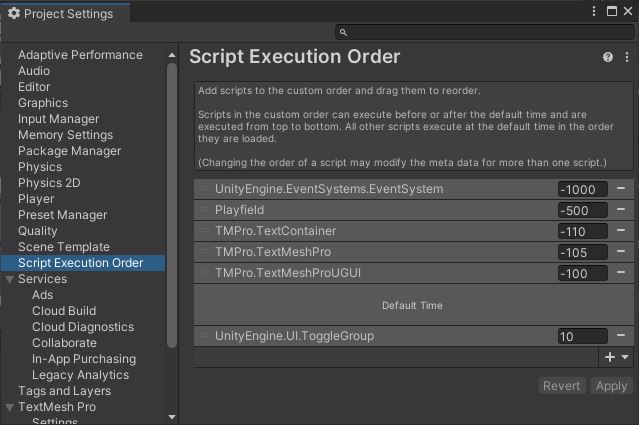
Task: Open the Project Settings window options menu
Action: coord(594,11)
